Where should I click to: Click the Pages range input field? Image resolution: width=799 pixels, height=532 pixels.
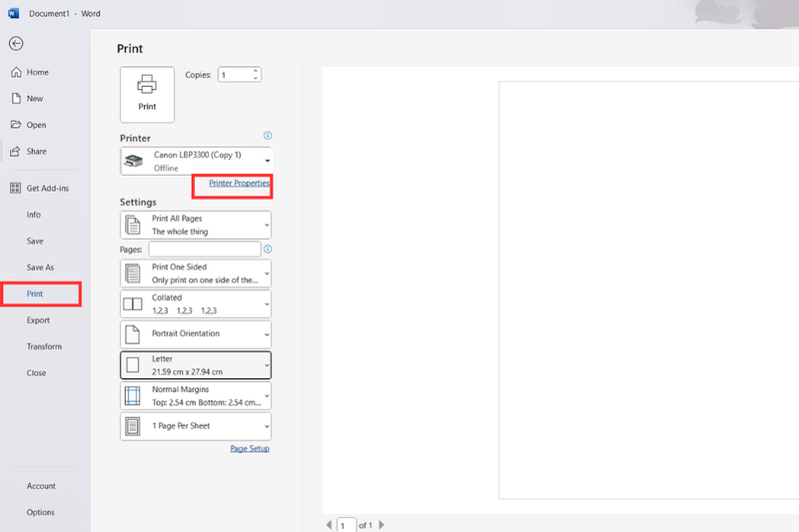point(205,249)
